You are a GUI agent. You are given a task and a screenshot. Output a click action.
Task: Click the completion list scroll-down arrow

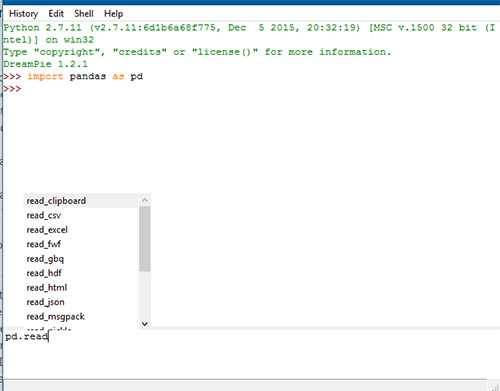click(145, 324)
